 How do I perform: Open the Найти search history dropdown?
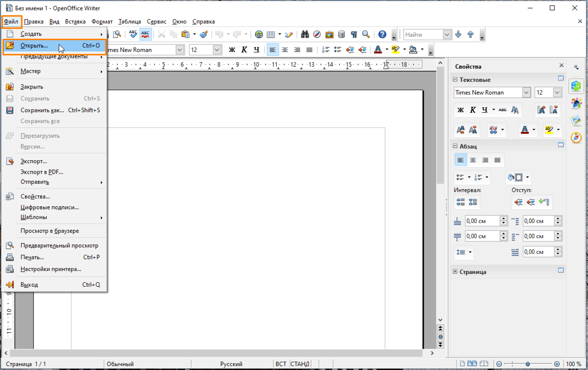coord(447,34)
